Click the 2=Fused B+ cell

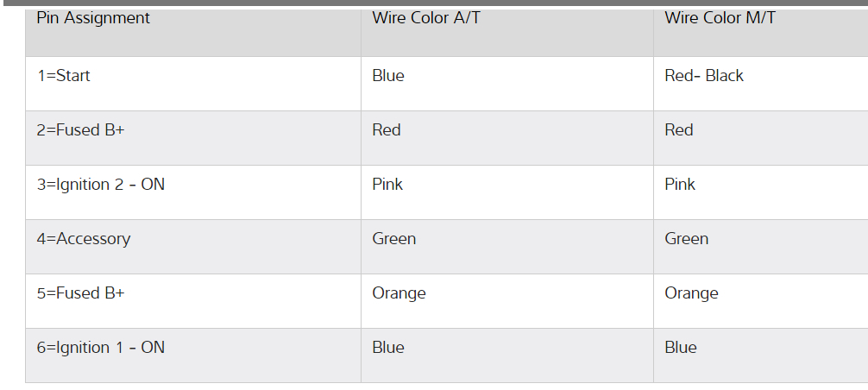click(80, 130)
